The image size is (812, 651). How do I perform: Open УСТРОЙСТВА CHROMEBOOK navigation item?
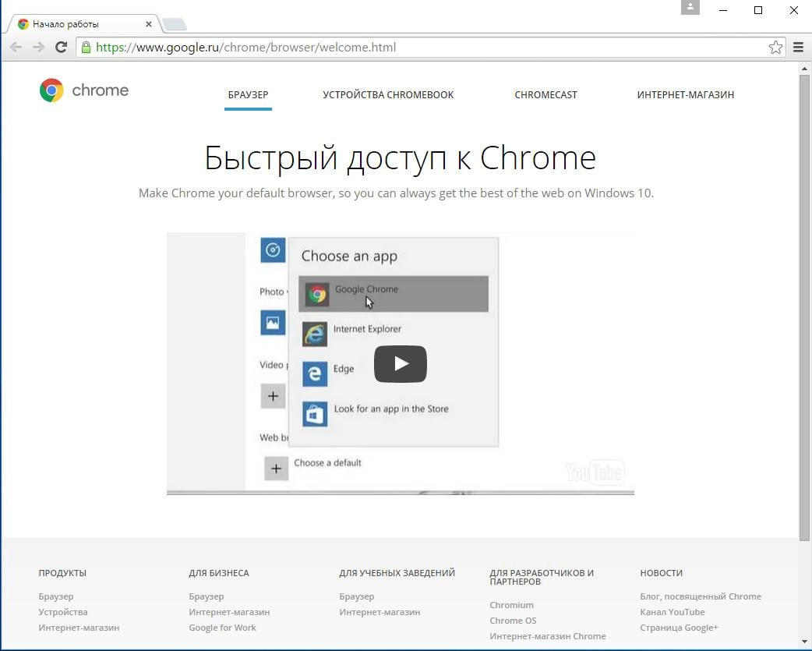(x=388, y=95)
